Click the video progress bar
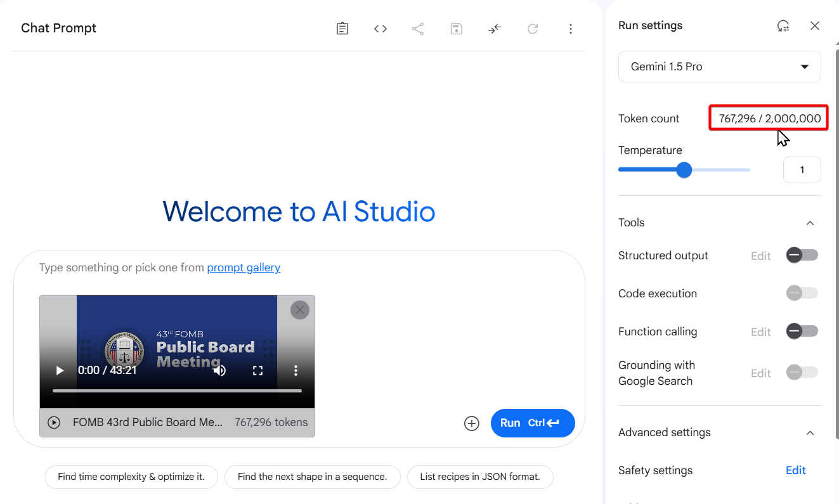This screenshot has height=504, width=839. [x=177, y=391]
